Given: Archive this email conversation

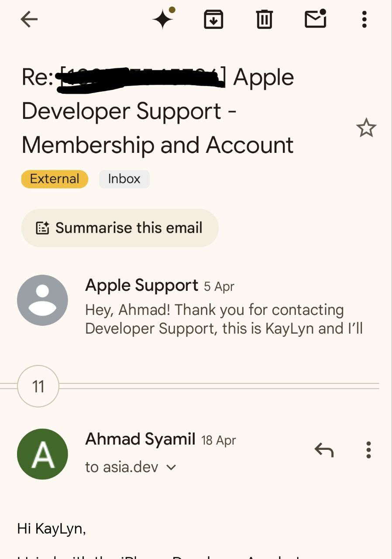Looking at the screenshot, I should pyautogui.click(x=213, y=19).
